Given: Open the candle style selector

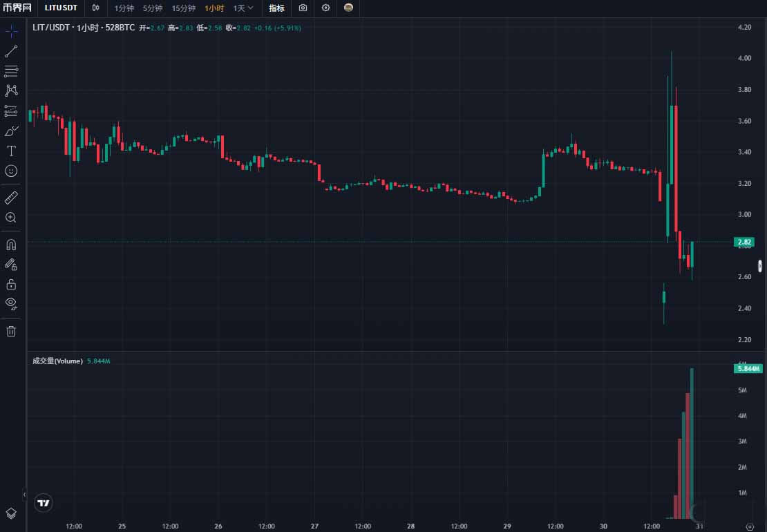Looking at the screenshot, I should [x=95, y=8].
